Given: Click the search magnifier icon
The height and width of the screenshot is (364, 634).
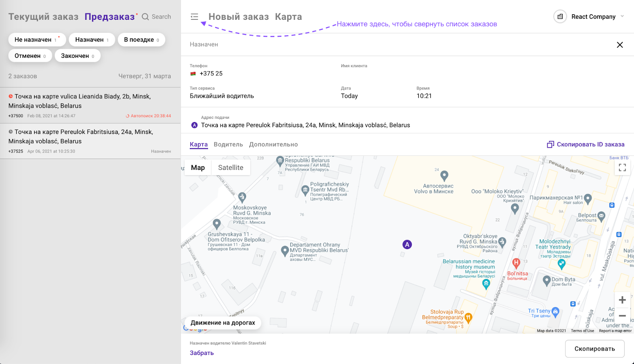Looking at the screenshot, I should coord(145,17).
